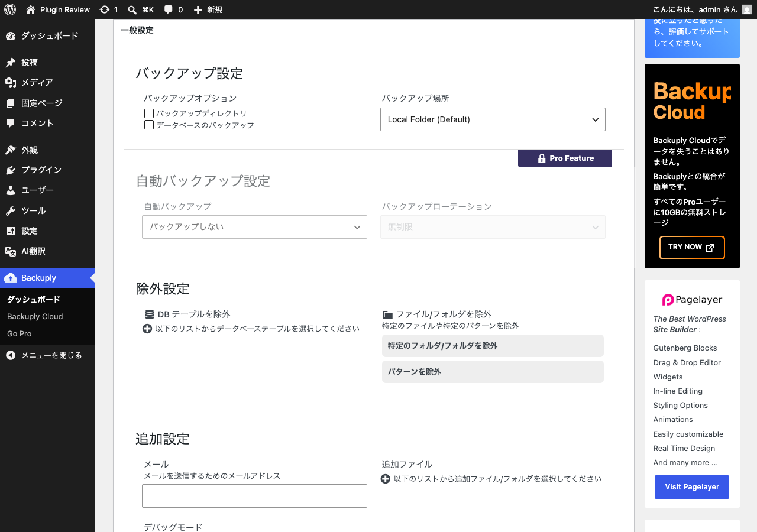This screenshot has width=757, height=532.
Task: Open the Plugin Review home icon
Action: coord(31,9)
